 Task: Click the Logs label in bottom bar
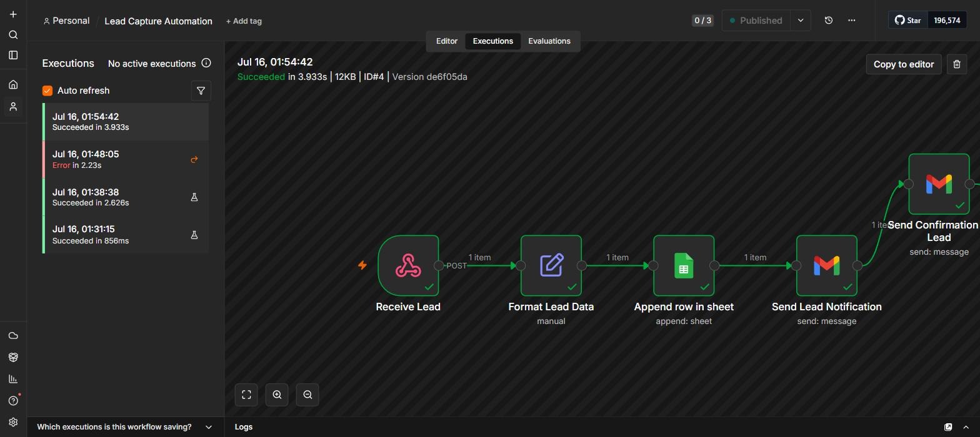coord(244,427)
